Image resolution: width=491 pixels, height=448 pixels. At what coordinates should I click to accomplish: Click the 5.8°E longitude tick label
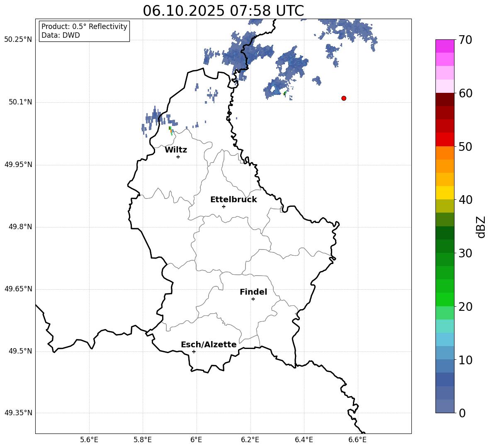pyautogui.click(x=143, y=440)
